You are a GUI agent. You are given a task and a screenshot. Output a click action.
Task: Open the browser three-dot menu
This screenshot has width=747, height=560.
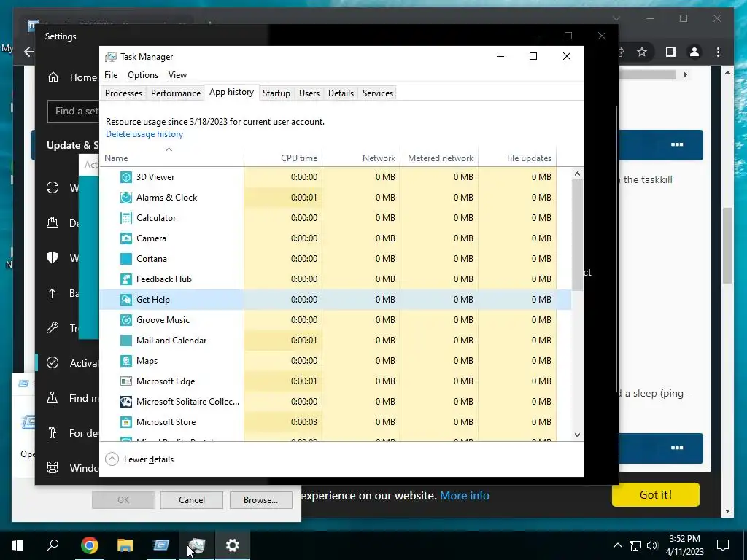718,52
